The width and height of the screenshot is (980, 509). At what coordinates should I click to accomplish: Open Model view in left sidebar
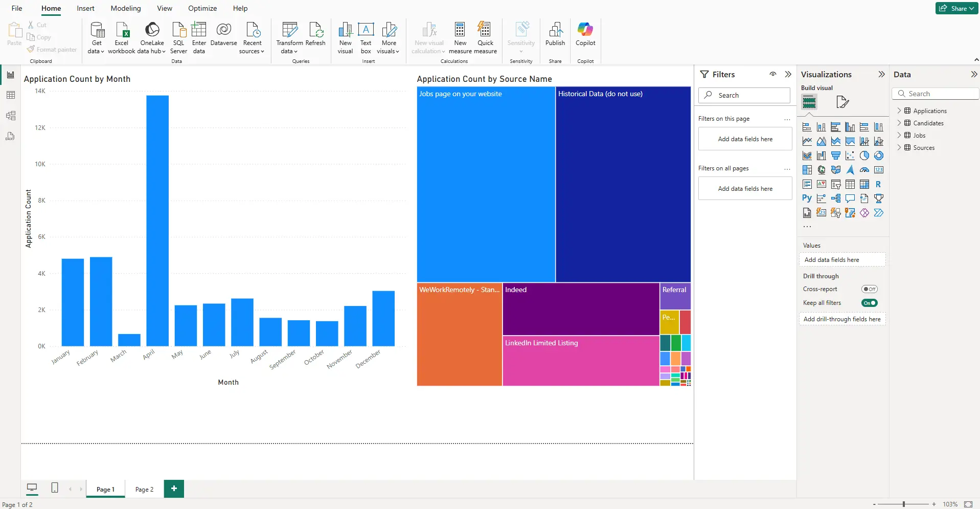[x=11, y=116]
